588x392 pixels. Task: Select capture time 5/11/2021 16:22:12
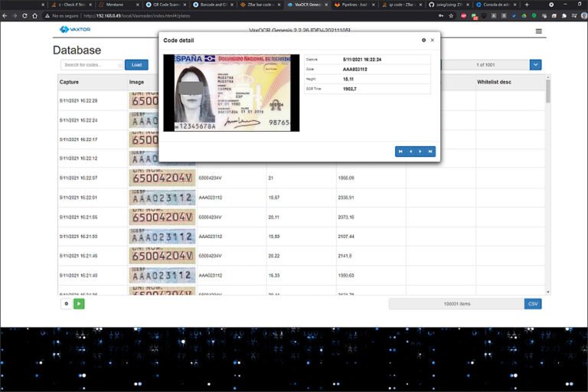click(x=78, y=158)
